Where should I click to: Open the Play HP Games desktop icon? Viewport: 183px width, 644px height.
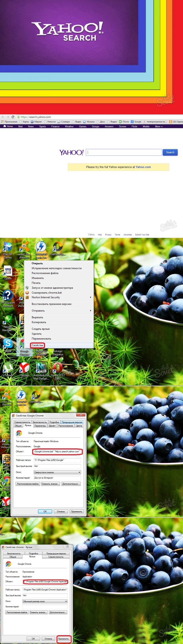tap(8, 250)
